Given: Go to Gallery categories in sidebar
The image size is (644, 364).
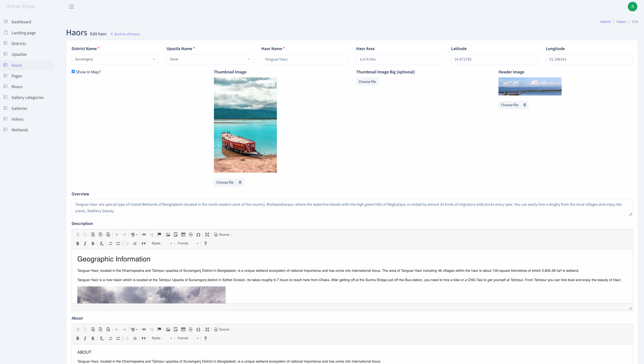Looking at the screenshot, I should click(x=28, y=97).
